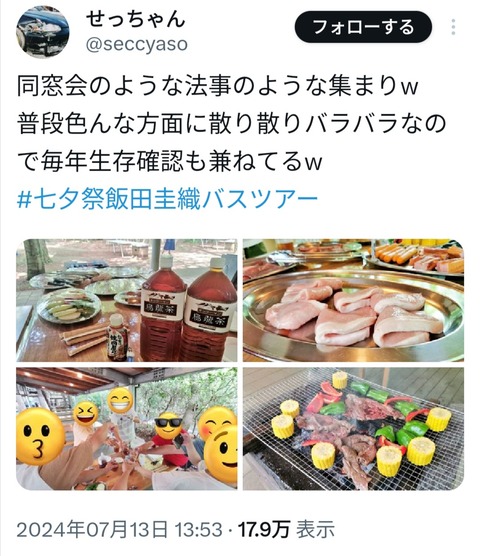Image resolution: width=480 pixels, height=556 pixels.
Task: Open the oolong tea bottles photo
Action: [x=127, y=300]
